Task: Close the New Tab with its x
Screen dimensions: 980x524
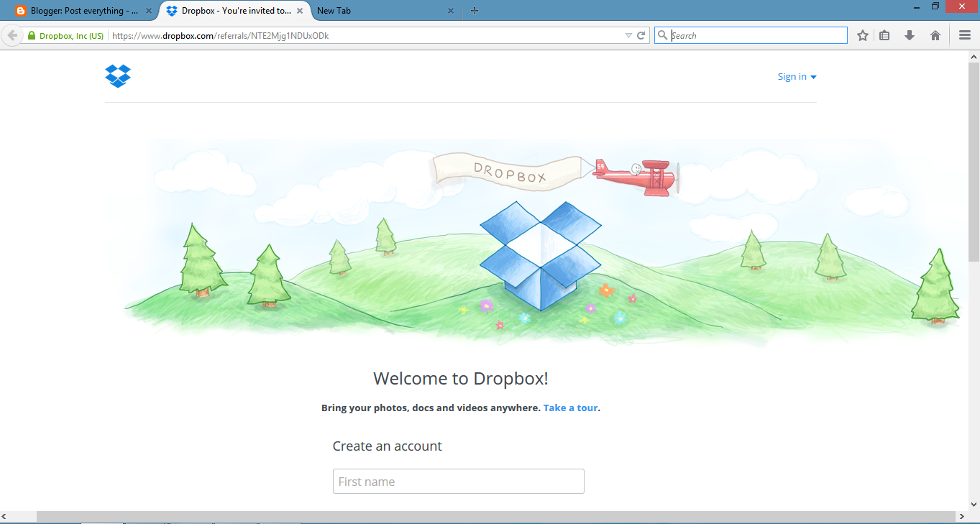Action: [x=451, y=11]
